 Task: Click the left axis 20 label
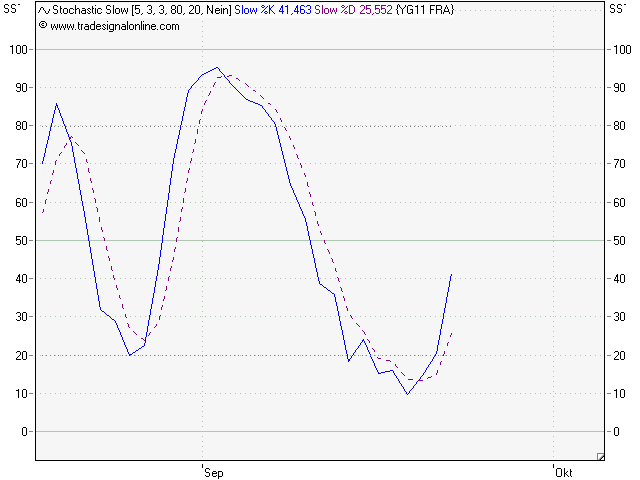[21, 356]
